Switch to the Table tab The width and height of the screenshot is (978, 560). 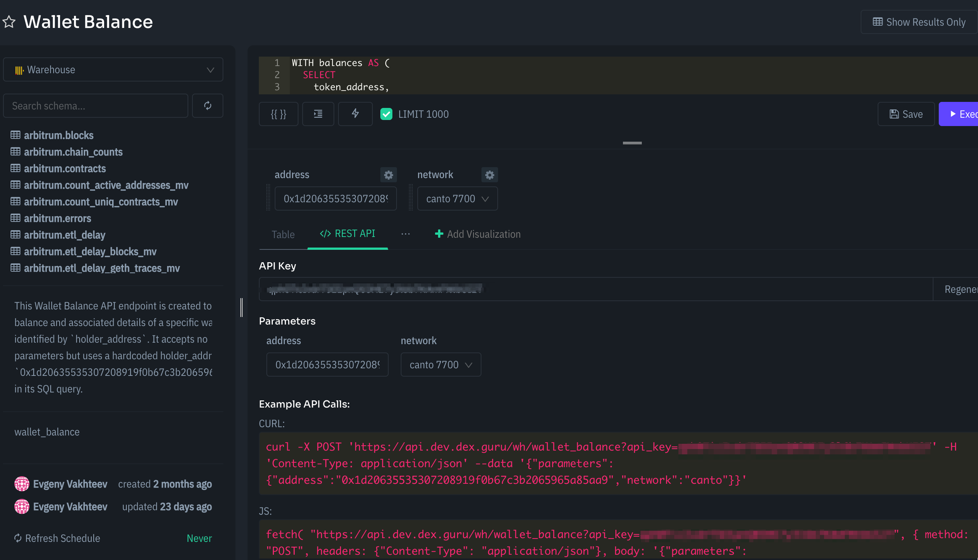[283, 234]
